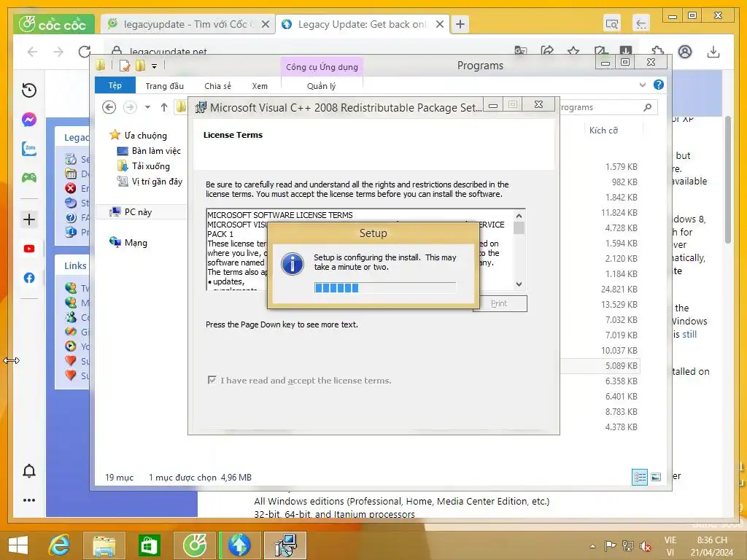Open Internet Explorer from the taskbar
The width and height of the screenshot is (747, 560).
click(60, 545)
